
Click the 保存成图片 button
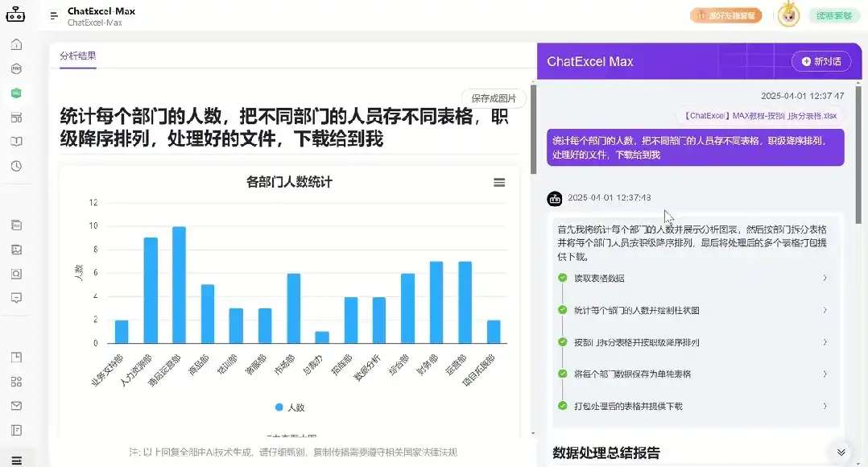tap(494, 98)
